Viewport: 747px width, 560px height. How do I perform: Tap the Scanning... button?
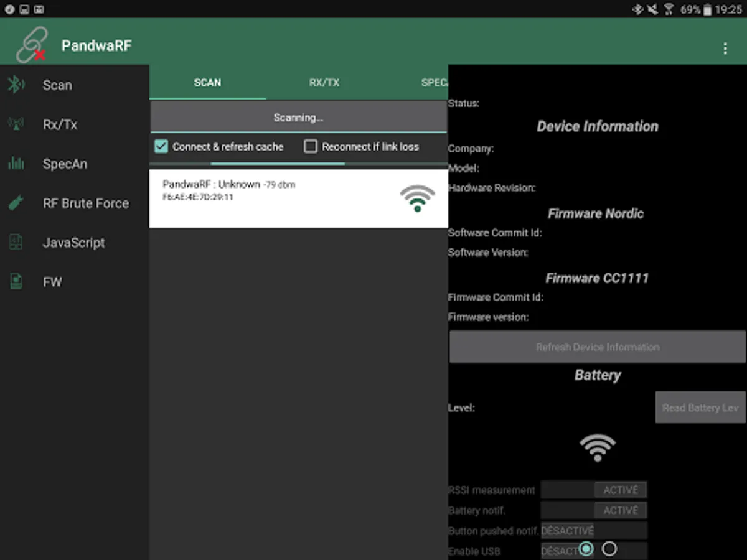298,117
